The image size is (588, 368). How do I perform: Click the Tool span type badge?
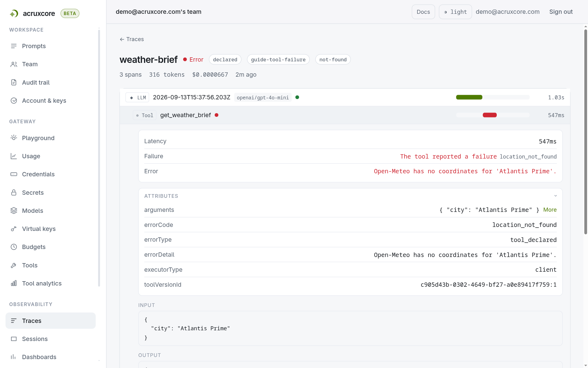click(145, 115)
